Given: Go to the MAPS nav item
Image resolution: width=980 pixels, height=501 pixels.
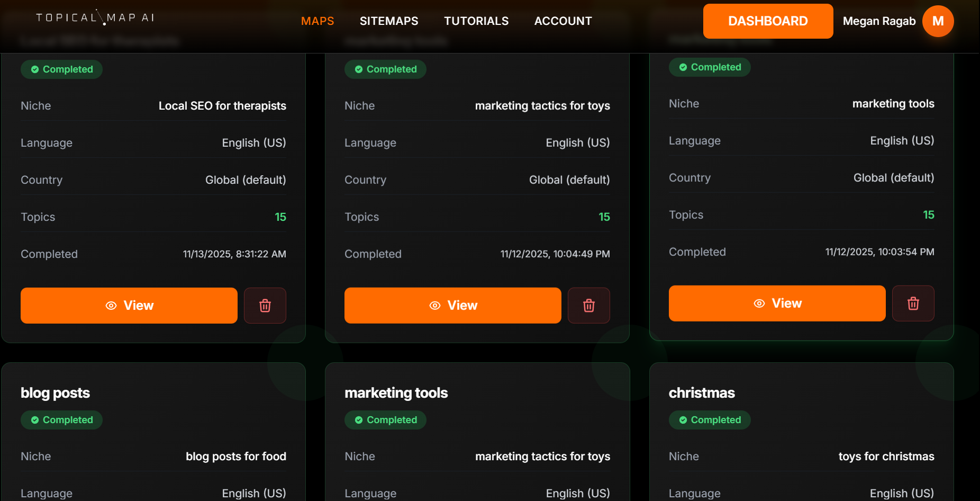Looking at the screenshot, I should pyautogui.click(x=317, y=21).
